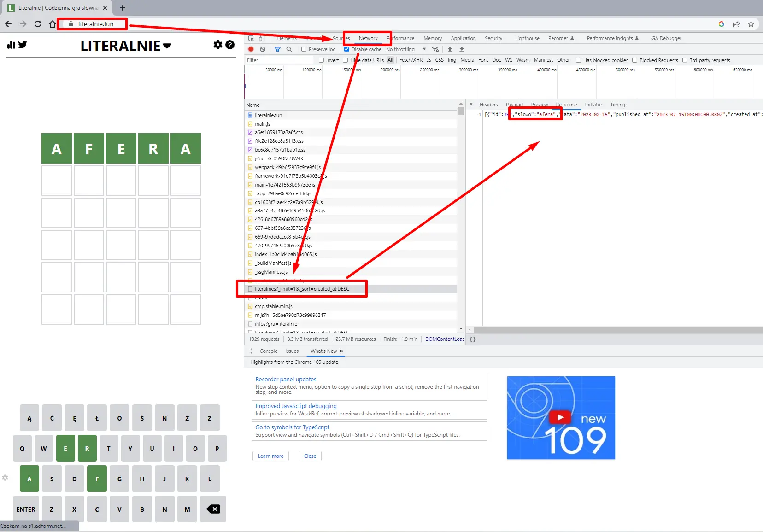
Task: Clear the network log
Action: click(x=263, y=49)
